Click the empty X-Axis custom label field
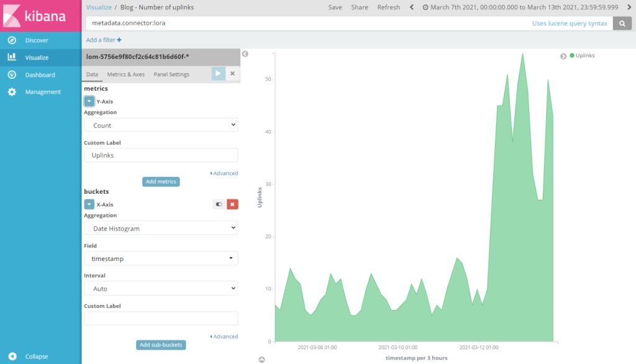Screen dimensions: 636x364 click(x=161, y=318)
